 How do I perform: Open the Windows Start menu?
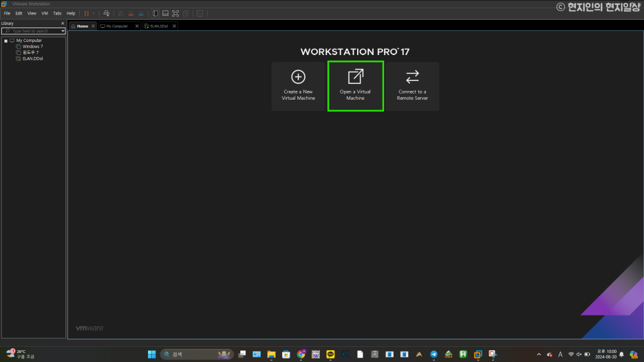pyautogui.click(x=151, y=354)
